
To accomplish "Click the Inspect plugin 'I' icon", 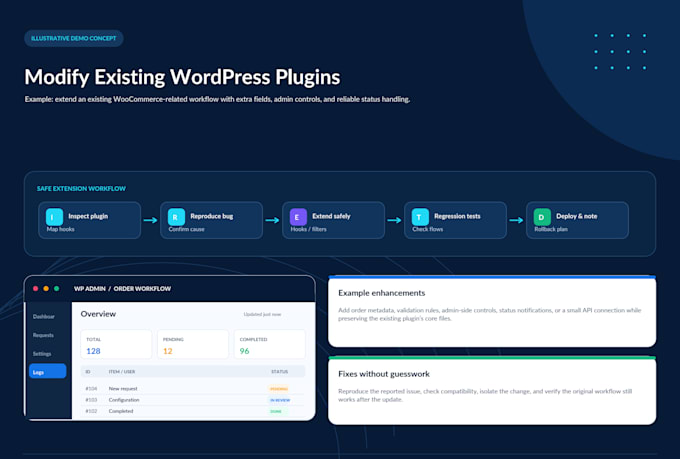I will 54,216.
